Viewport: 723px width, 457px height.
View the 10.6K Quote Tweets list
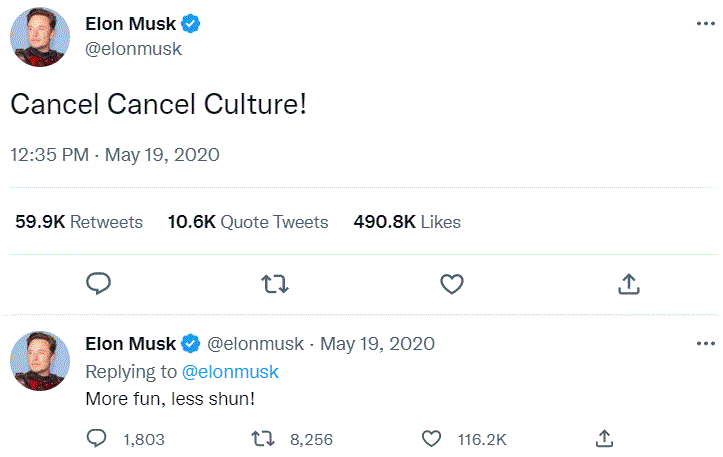(x=248, y=222)
